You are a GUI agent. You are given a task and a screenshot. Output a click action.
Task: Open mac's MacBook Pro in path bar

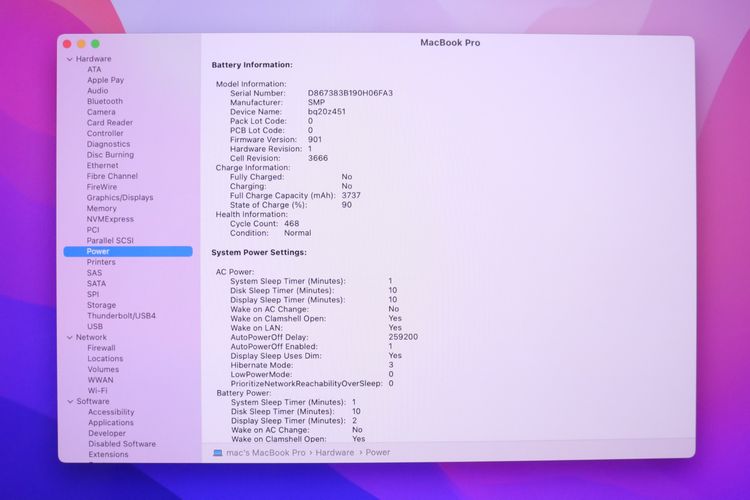click(265, 453)
